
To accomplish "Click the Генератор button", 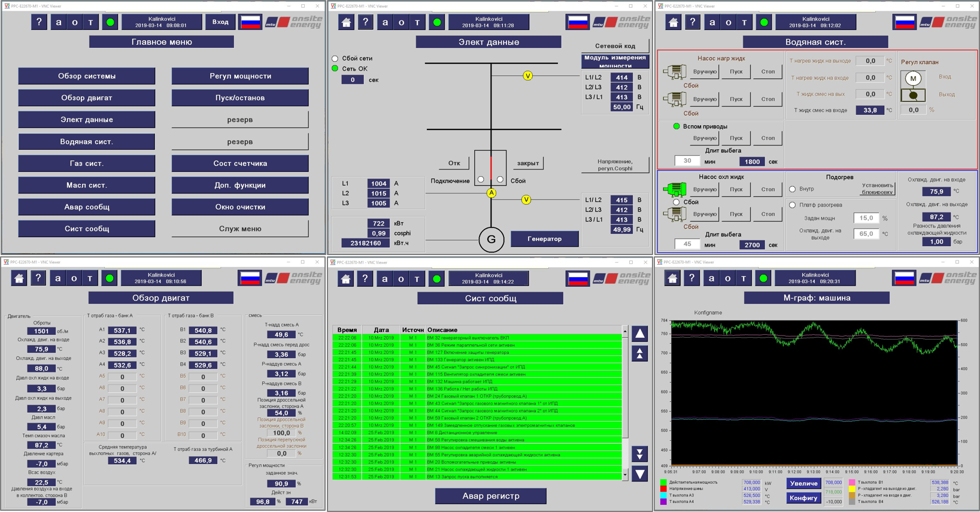I will 545,239.
